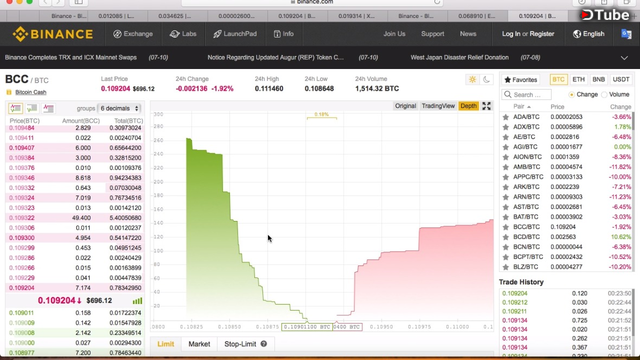This screenshot has width=640, height=360.
Task: Switch to light theme sun icon
Action: pyautogui.click(x=472, y=80)
